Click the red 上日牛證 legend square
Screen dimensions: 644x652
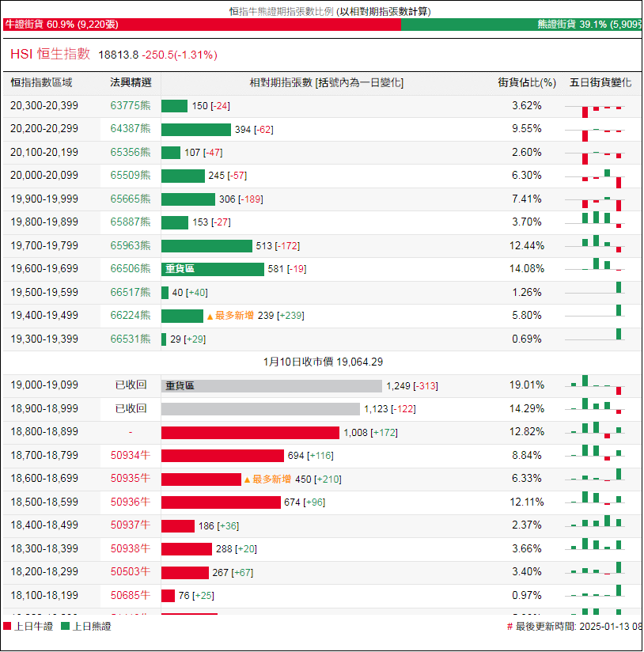coord(7,626)
